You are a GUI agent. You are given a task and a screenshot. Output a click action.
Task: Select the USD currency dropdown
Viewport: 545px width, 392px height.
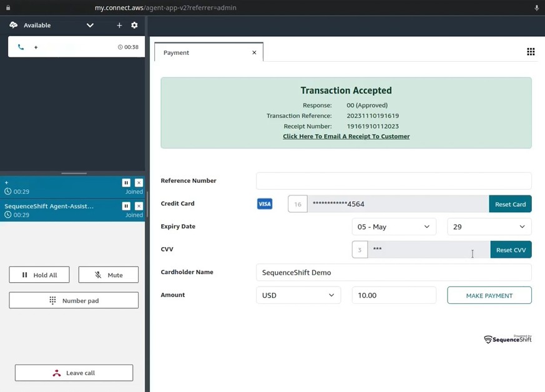point(298,295)
